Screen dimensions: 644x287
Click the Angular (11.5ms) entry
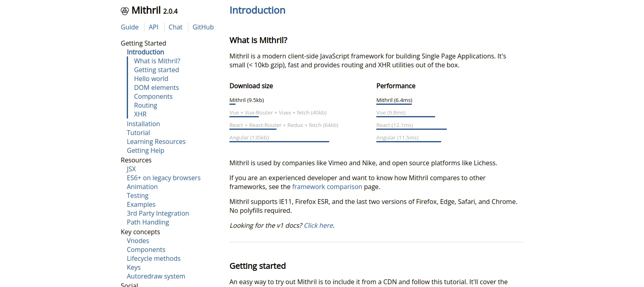click(397, 137)
